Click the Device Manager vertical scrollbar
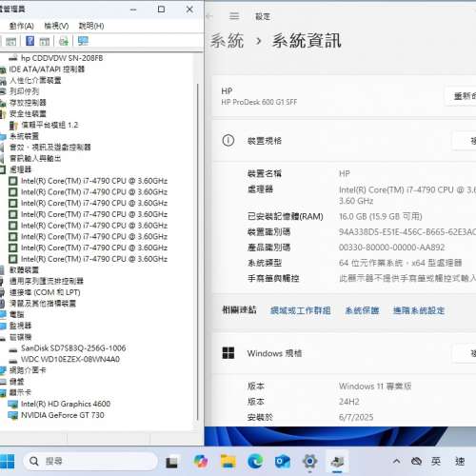This screenshot has width=476, height=476. [x=197, y=252]
